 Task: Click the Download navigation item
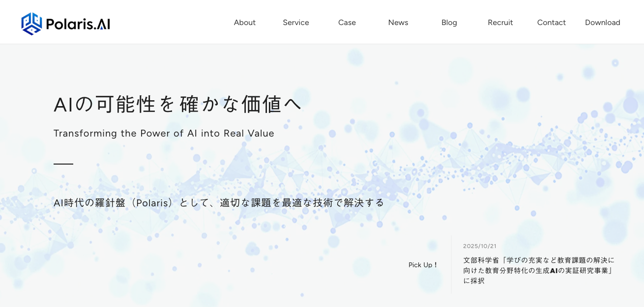click(602, 22)
